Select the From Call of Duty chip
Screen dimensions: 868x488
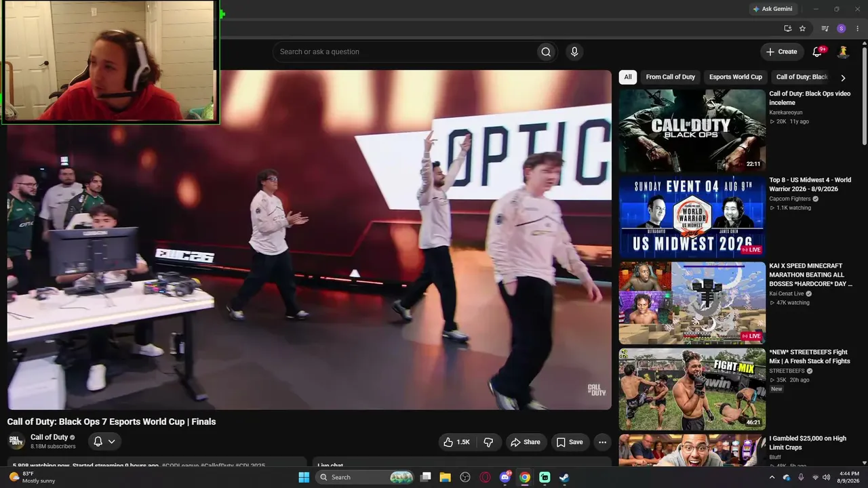(671, 77)
